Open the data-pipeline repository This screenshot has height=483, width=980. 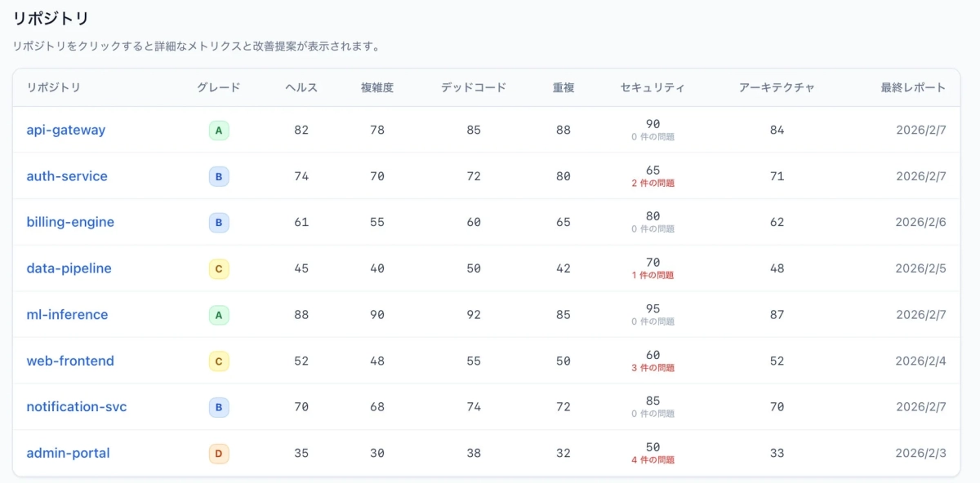click(x=69, y=268)
